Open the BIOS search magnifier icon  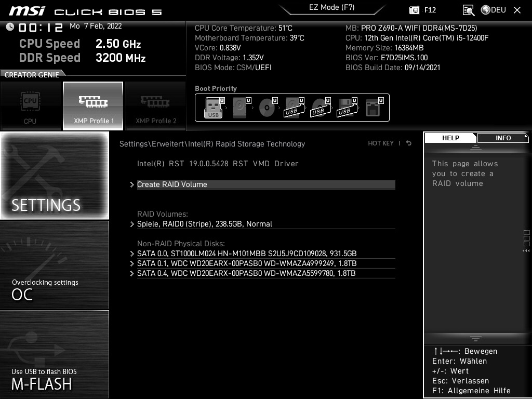click(x=469, y=10)
